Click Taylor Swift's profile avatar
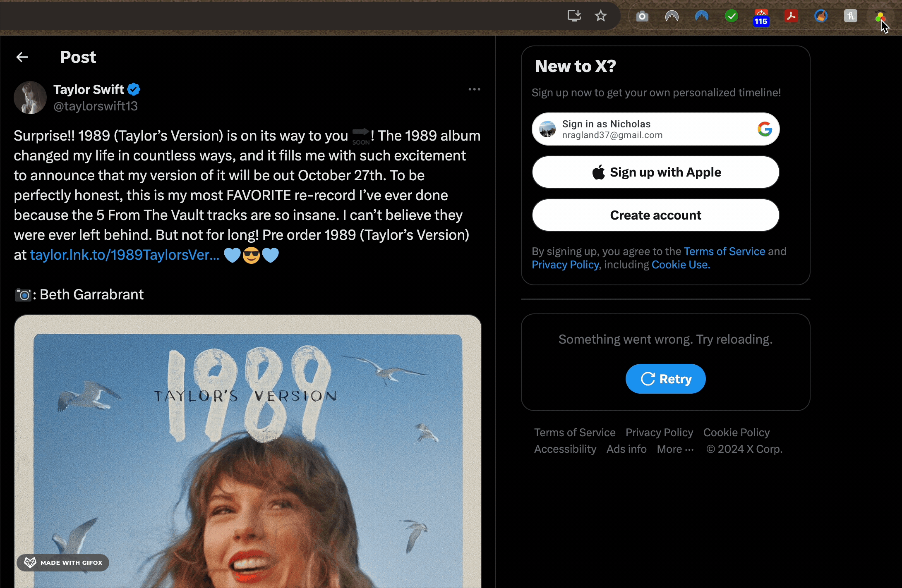This screenshot has width=902, height=588. pos(30,98)
